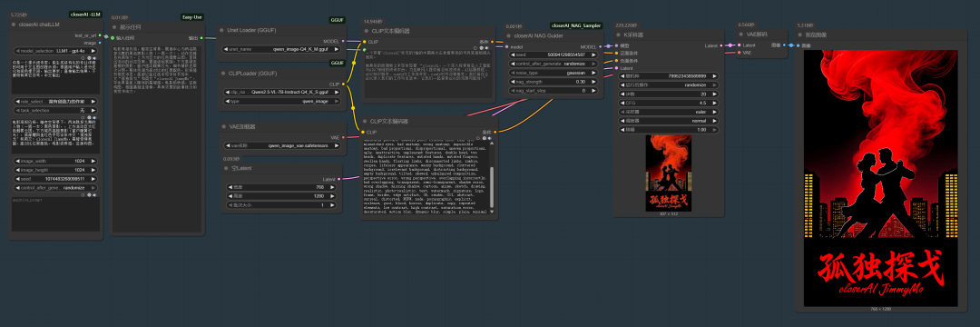Click the CLIP output socket on CLIPLoader
Screen dimensions: 980x327
click(343, 84)
